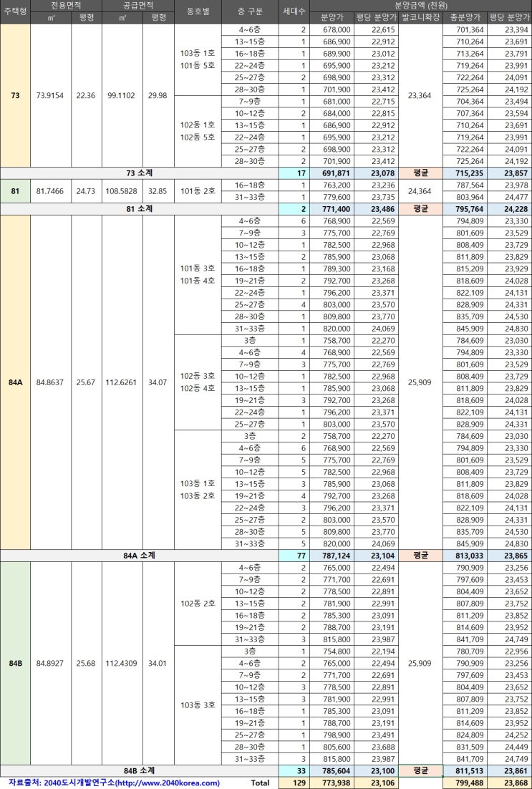Click the 81 소계 subtotal label
This screenshot has width=532, height=789.
(140, 209)
